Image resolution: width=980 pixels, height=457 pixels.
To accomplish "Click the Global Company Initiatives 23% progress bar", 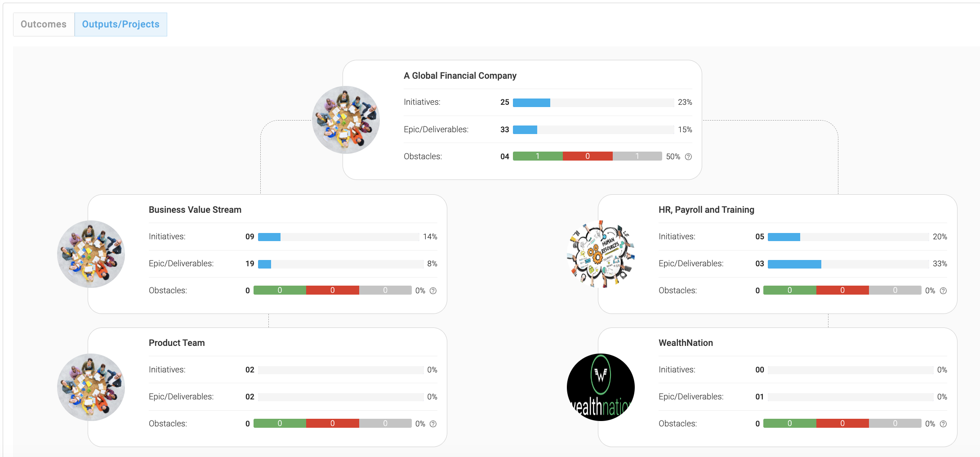I will (593, 103).
